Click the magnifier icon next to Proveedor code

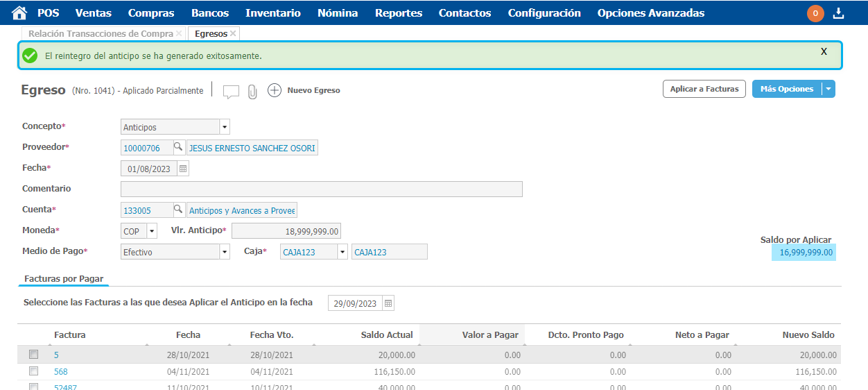pos(178,148)
